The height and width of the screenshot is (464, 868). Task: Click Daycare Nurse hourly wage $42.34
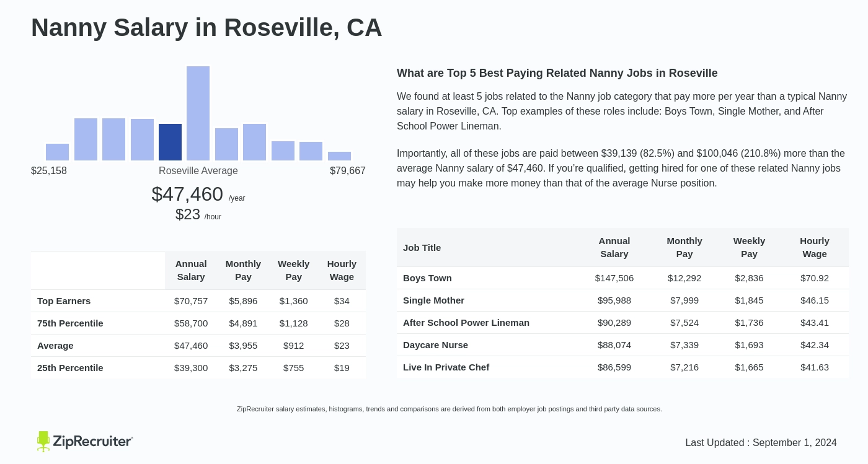click(815, 345)
